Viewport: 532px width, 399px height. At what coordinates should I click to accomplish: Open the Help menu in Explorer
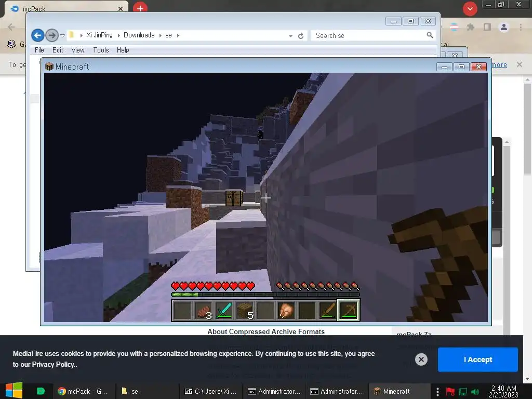point(123,50)
